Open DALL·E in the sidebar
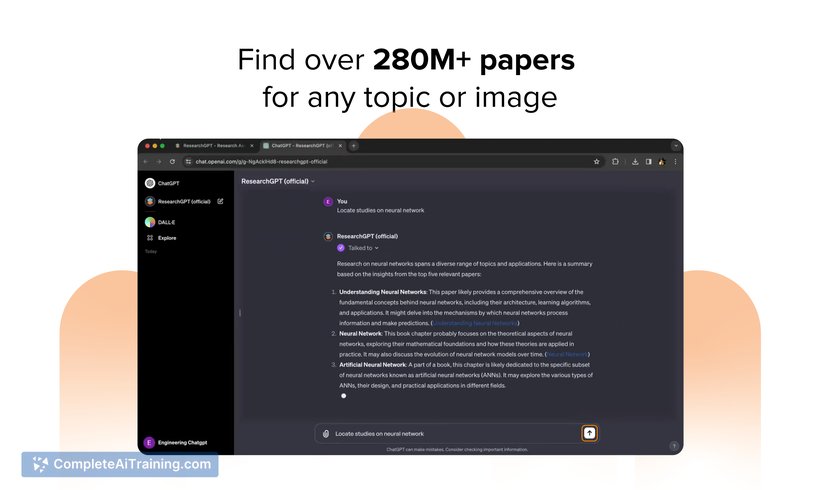The height and width of the screenshot is (490, 820). point(160,222)
